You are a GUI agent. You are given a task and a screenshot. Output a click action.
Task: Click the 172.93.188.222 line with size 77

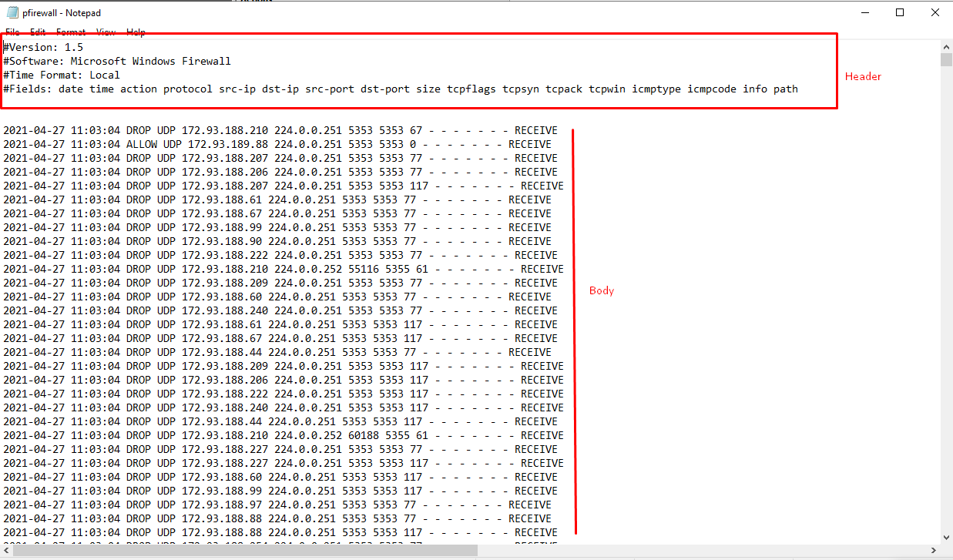(x=280, y=255)
